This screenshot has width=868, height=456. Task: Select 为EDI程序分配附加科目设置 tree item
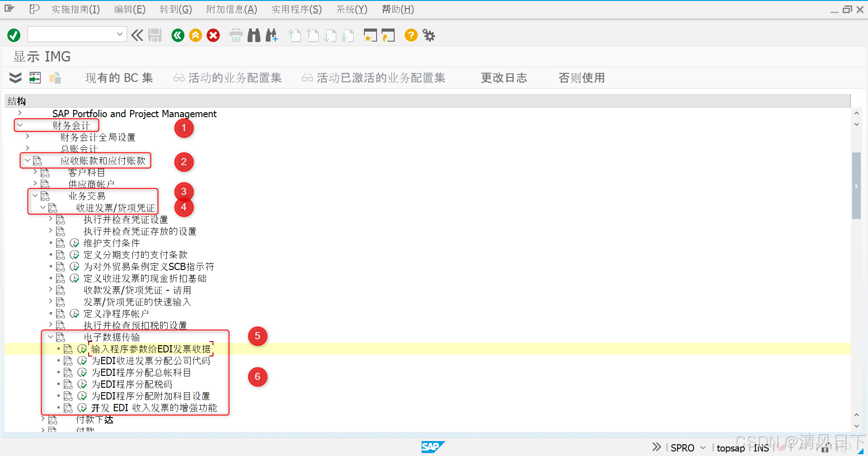151,396
